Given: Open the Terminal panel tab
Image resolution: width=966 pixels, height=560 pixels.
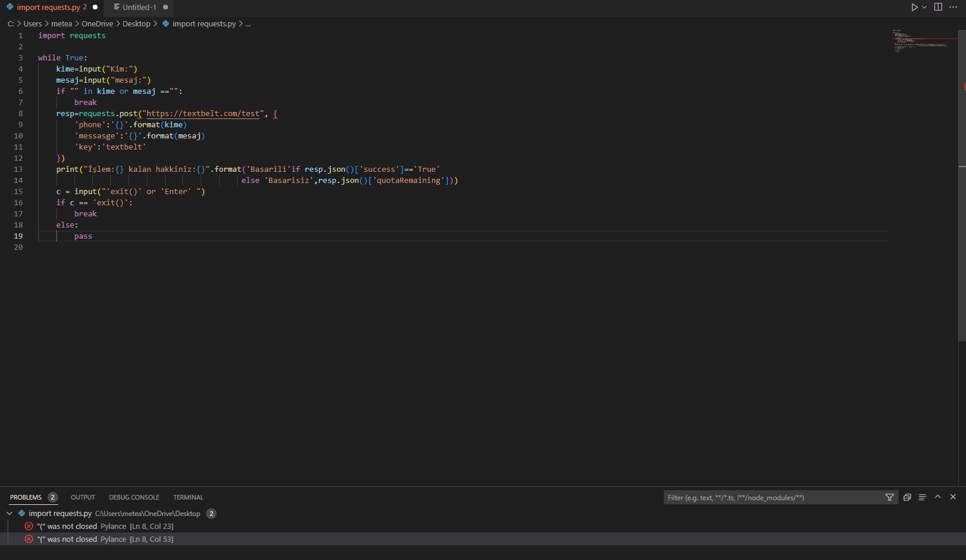Looking at the screenshot, I should point(188,497).
